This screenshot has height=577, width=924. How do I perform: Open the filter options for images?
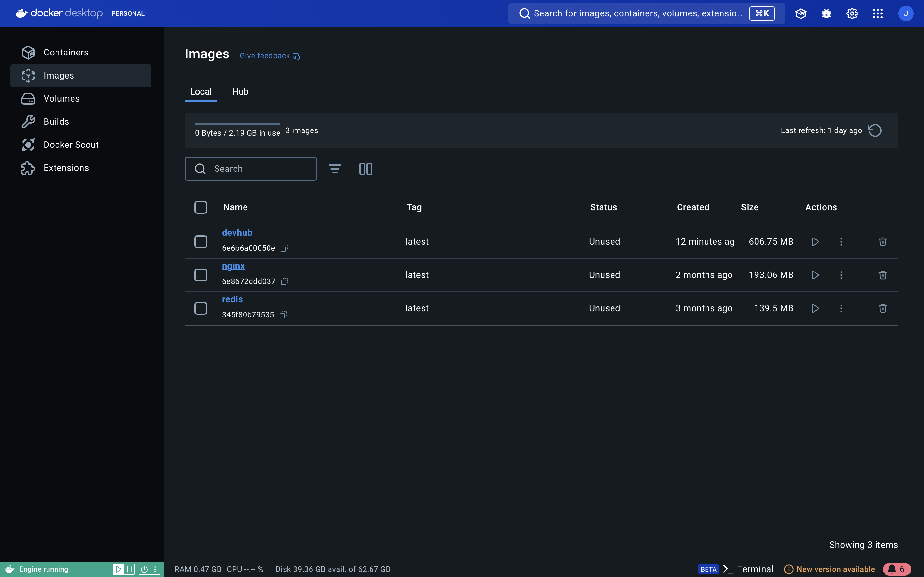coord(335,169)
